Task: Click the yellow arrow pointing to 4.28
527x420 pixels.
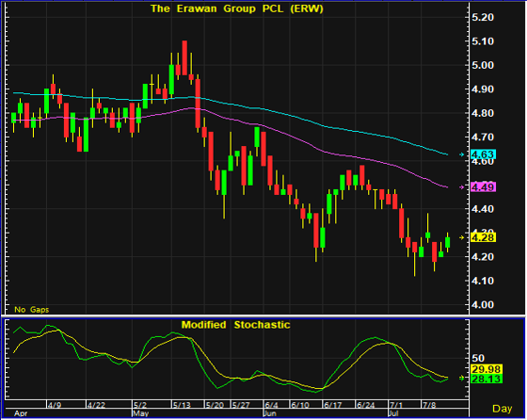Action: tap(462, 237)
